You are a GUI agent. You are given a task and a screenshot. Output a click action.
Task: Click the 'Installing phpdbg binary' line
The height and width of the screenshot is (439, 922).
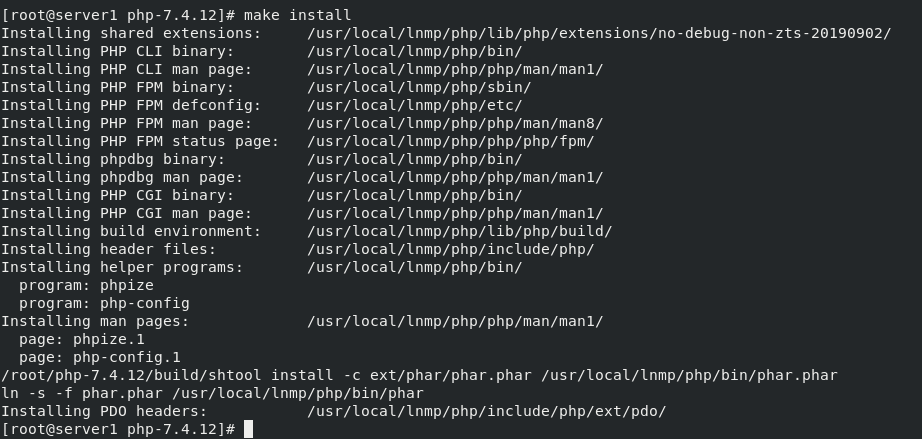tap(262, 159)
